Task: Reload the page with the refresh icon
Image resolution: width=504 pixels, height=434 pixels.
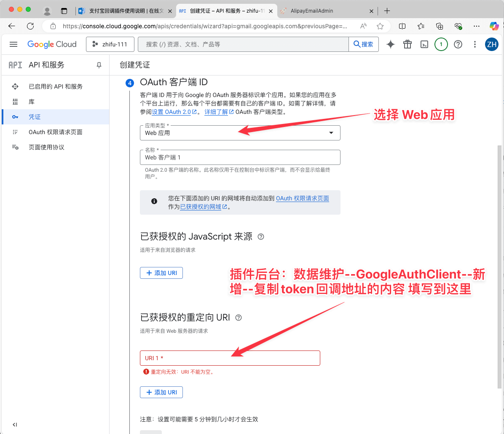Action: click(x=30, y=26)
